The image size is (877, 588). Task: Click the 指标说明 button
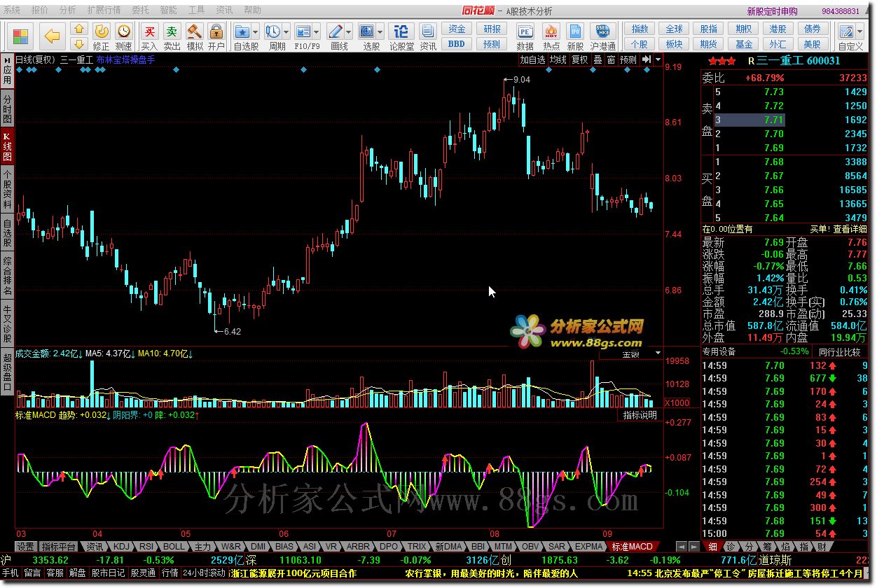(x=640, y=415)
